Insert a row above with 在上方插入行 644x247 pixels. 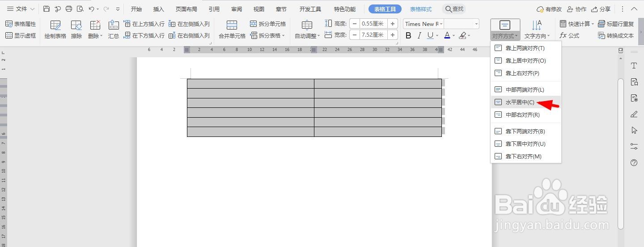click(144, 24)
